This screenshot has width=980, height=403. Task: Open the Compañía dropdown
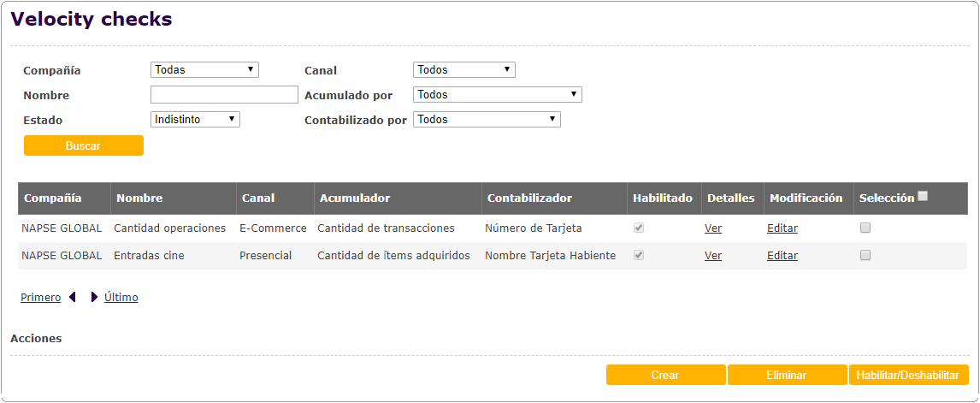click(x=204, y=70)
